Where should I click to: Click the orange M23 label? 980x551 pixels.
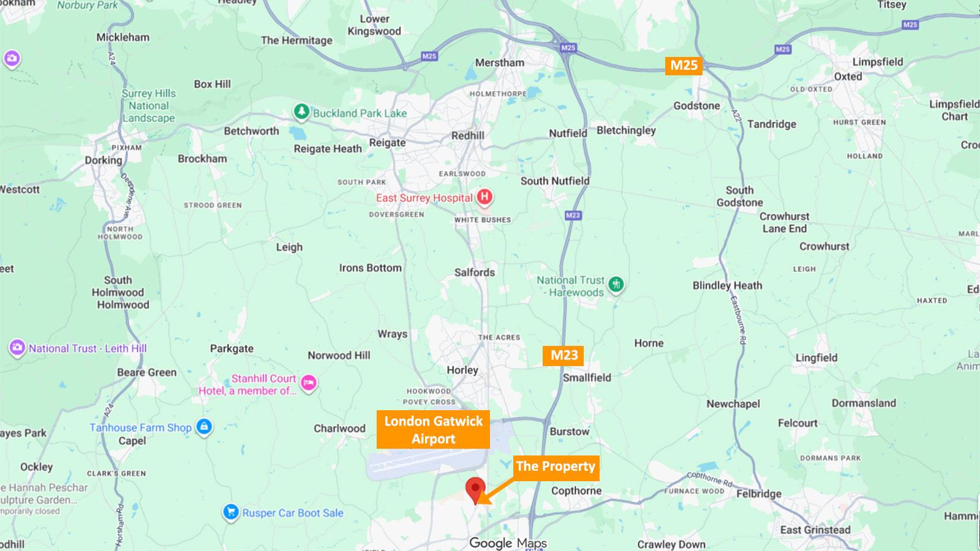coord(564,356)
